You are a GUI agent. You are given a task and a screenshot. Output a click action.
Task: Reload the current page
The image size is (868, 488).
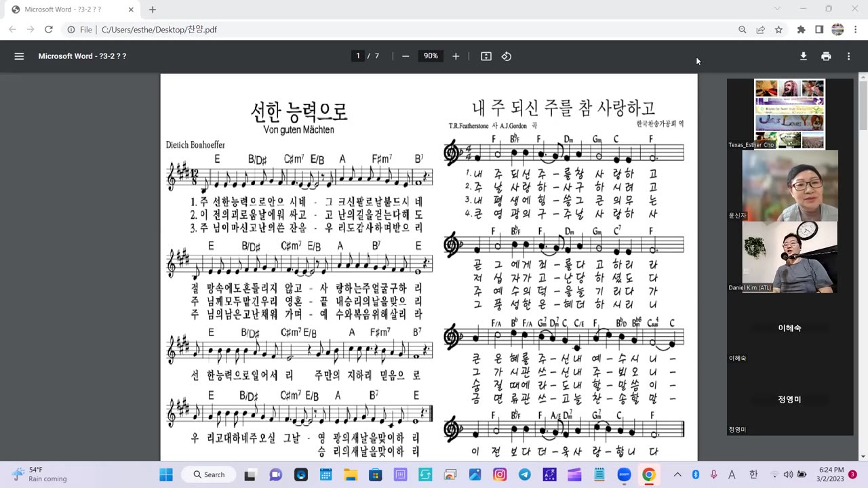click(49, 30)
